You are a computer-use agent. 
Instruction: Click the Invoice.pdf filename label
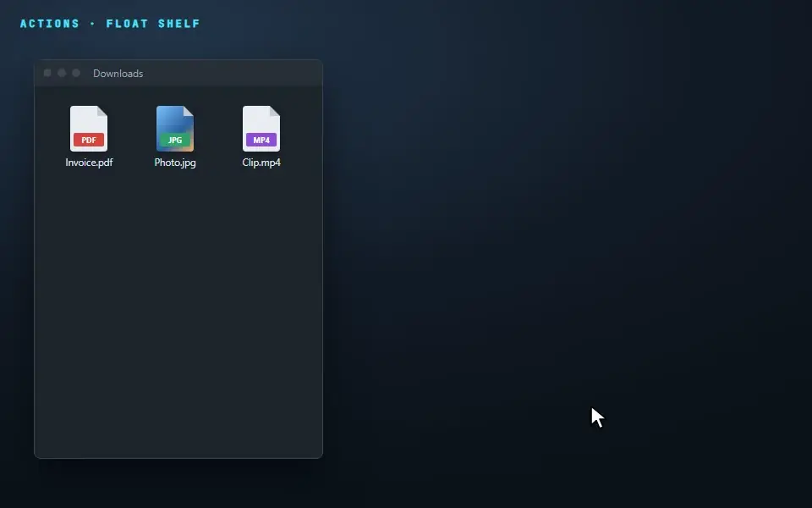[x=89, y=163]
